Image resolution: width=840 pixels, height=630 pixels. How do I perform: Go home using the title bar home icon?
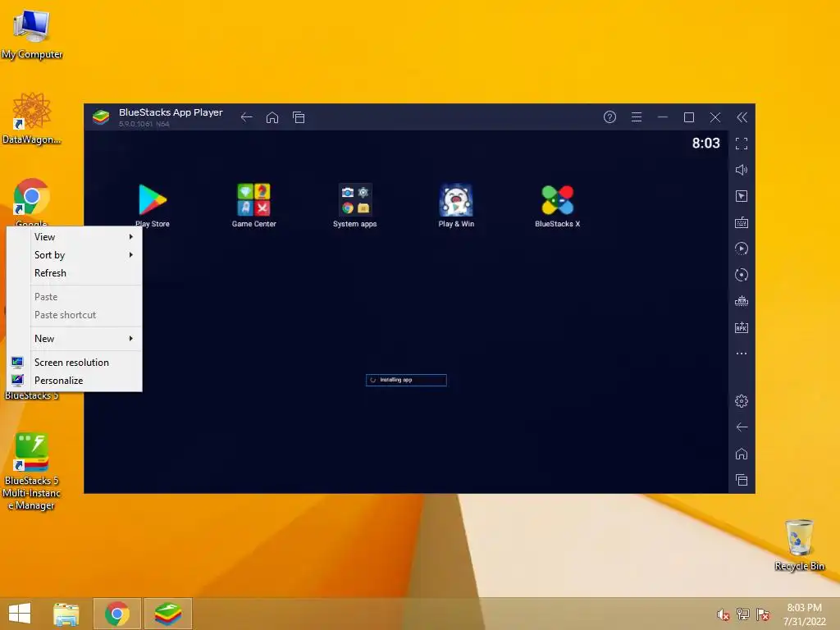272,117
